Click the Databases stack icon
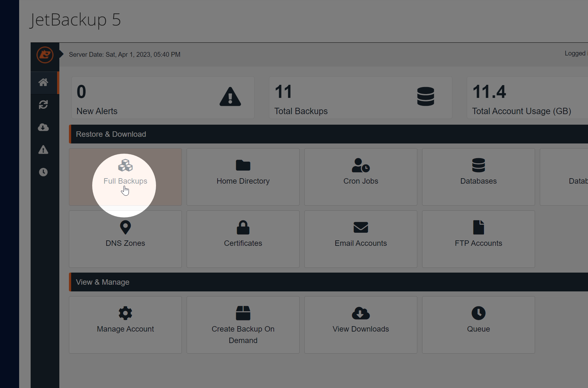The image size is (588, 388). (479, 165)
